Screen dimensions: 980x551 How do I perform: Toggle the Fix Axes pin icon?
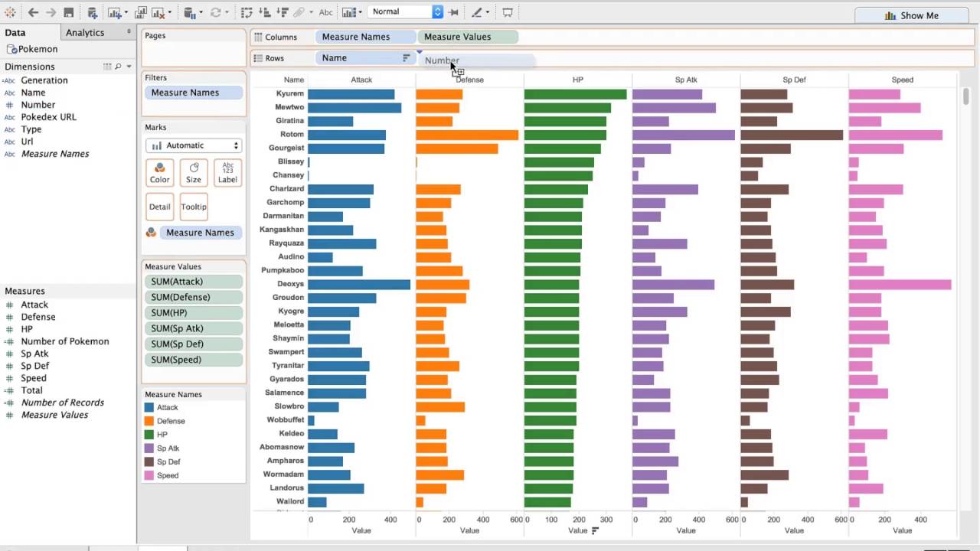click(453, 12)
